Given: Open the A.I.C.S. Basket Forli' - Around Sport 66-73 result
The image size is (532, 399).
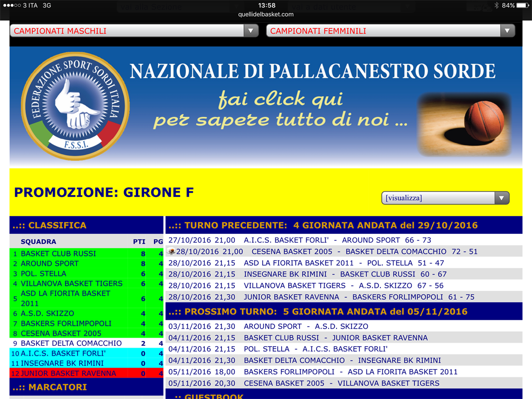Looking at the screenshot, I should coord(344,240).
